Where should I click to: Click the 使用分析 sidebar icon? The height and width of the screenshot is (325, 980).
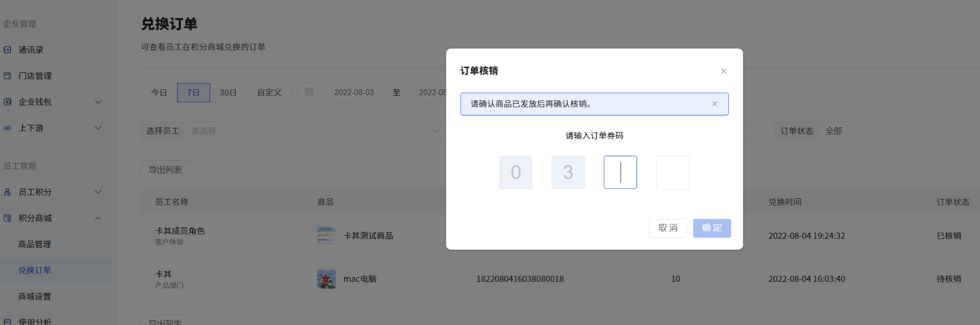(8, 321)
